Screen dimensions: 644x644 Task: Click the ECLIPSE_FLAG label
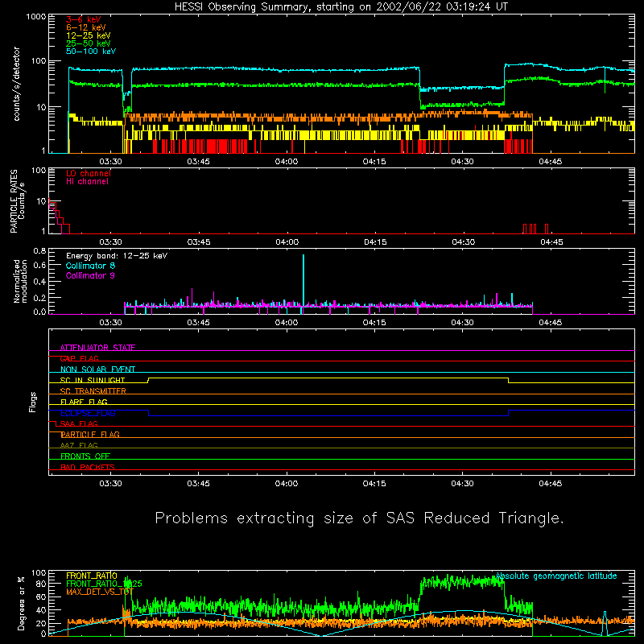click(88, 413)
